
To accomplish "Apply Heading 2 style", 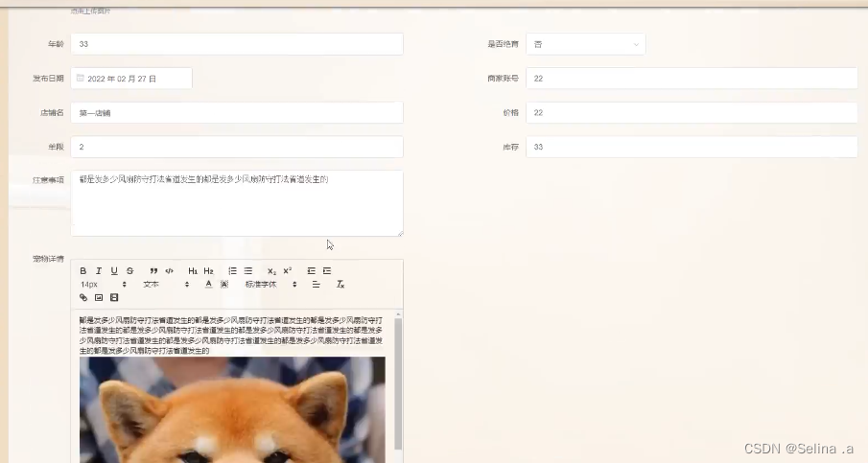I will (x=208, y=271).
